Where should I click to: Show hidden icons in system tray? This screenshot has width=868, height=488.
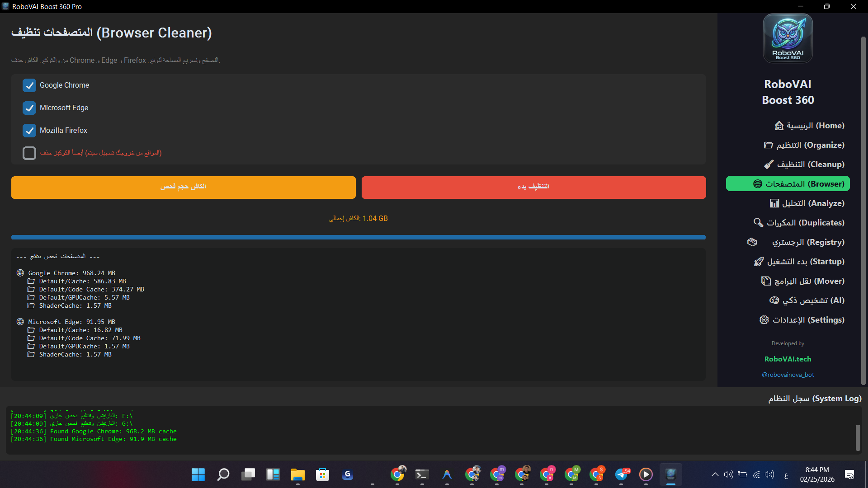pyautogui.click(x=715, y=474)
